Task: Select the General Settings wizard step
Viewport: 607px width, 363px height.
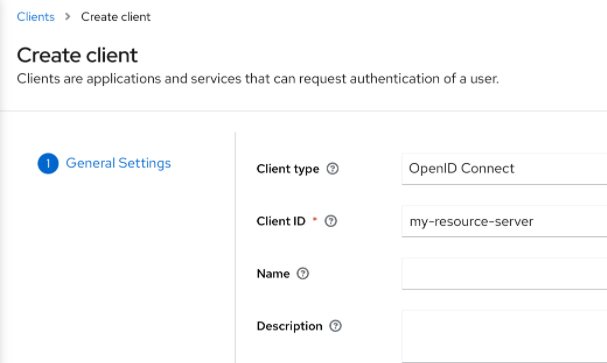Action: [x=104, y=163]
